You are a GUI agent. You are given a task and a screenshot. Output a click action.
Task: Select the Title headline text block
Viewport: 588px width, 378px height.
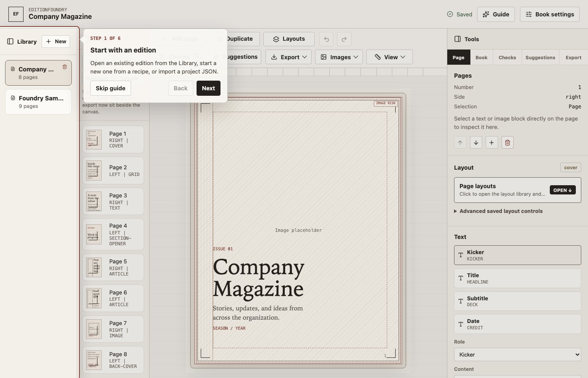coord(517,278)
